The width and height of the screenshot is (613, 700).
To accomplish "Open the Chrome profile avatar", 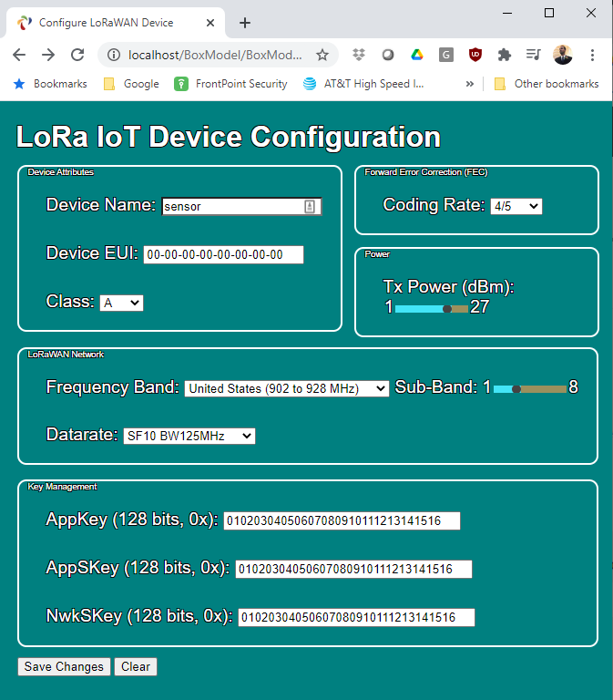I will [x=563, y=55].
